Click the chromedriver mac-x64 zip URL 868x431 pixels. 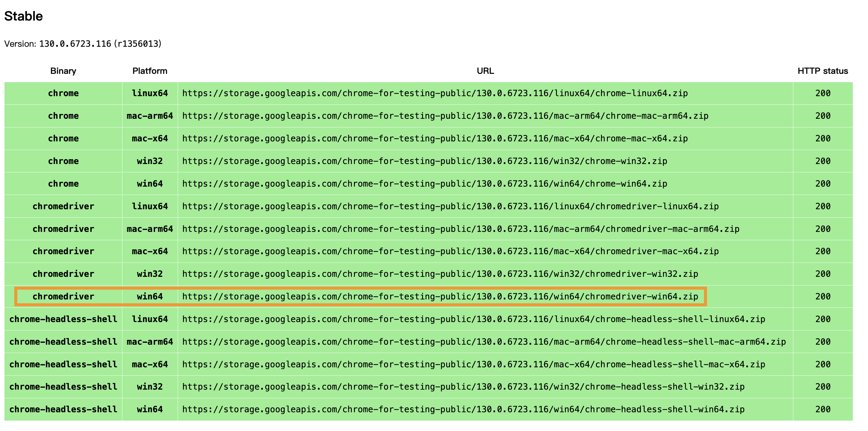[450, 252]
